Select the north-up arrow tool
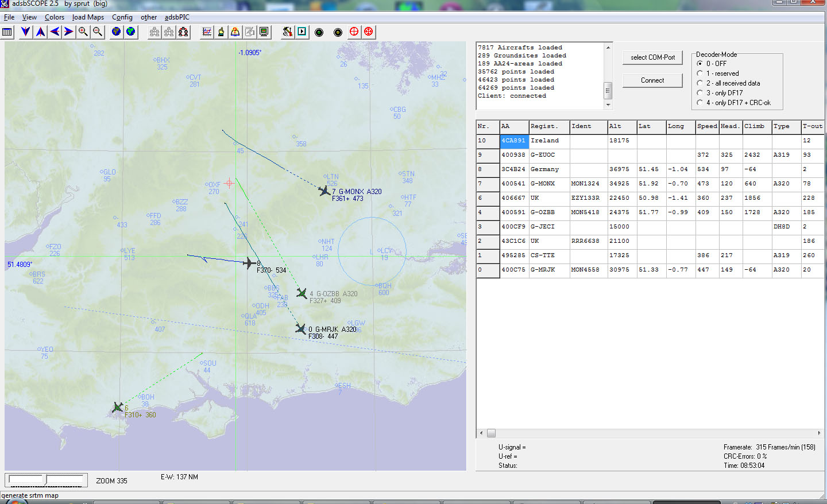This screenshot has width=827, height=504. point(40,32)
